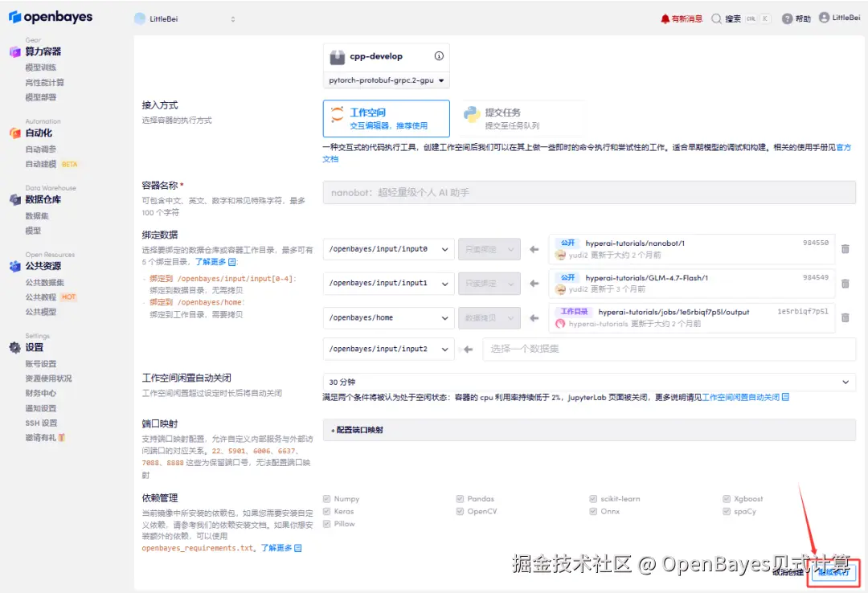This screenshot has width=868, height=593.
Task: Delete the GLM-4.7-Flash/1 binding with trash icon
Action: (845, 284)
